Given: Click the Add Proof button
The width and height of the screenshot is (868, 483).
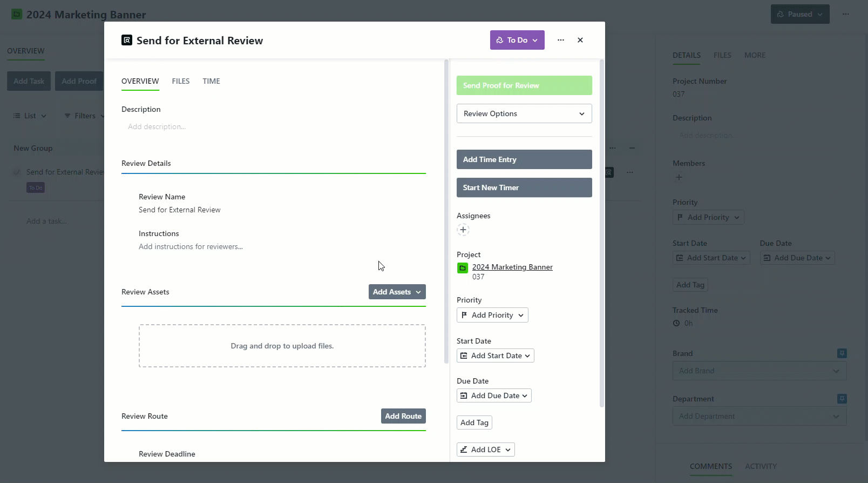Looking at the screenshot, I should click(79, 81).
